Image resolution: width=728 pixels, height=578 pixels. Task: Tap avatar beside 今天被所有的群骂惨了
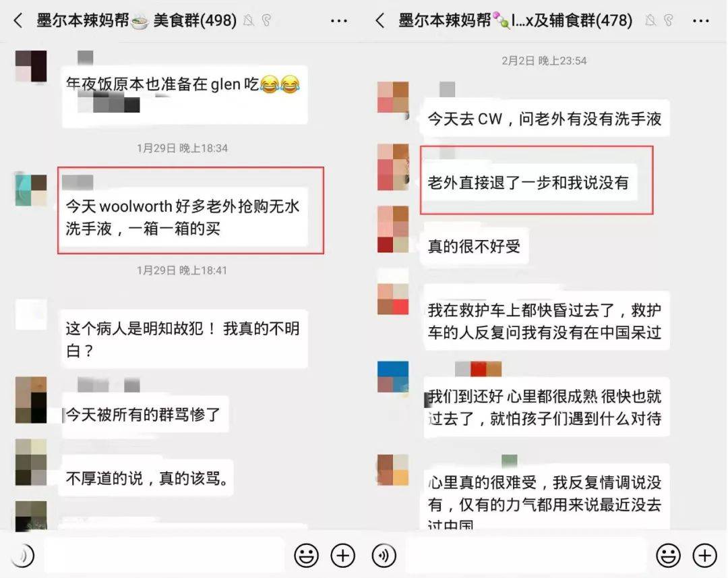31,400
